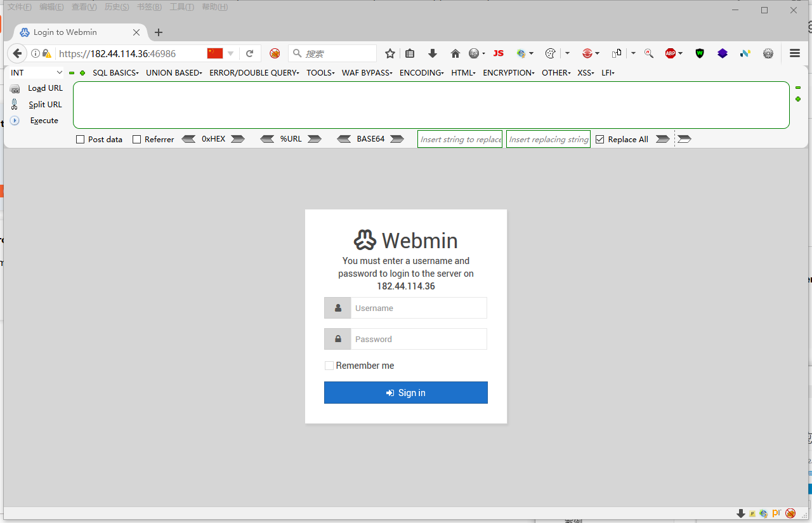Open the bookmarks list clipboard icon
Image resolution: width=812 pixels, height=523 pixels.
pos(410,53)
